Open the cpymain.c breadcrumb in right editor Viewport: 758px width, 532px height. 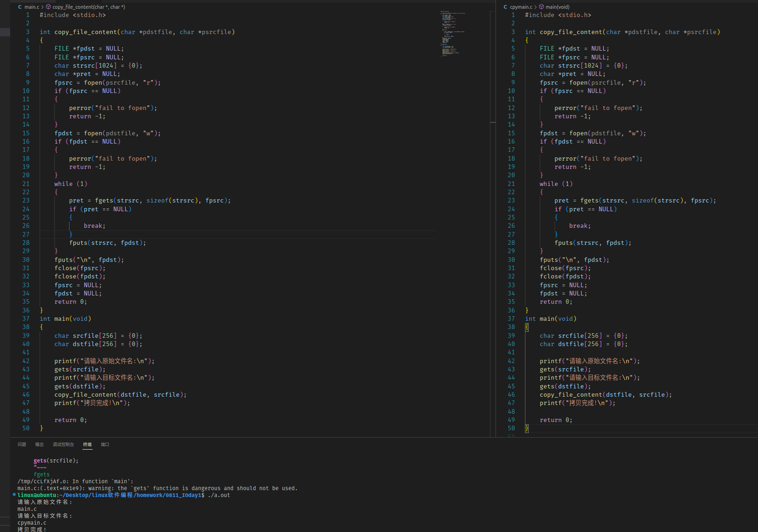point(521,7)
